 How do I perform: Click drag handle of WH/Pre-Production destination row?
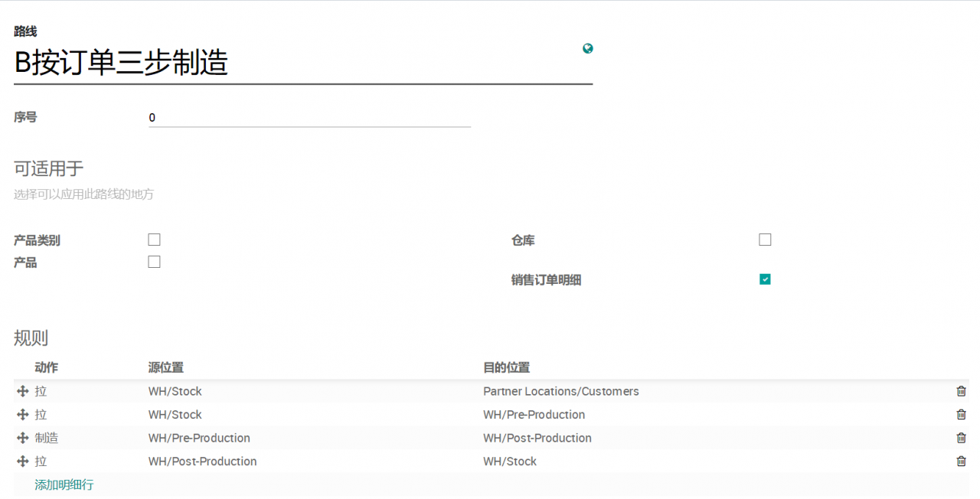coord(22,415)
